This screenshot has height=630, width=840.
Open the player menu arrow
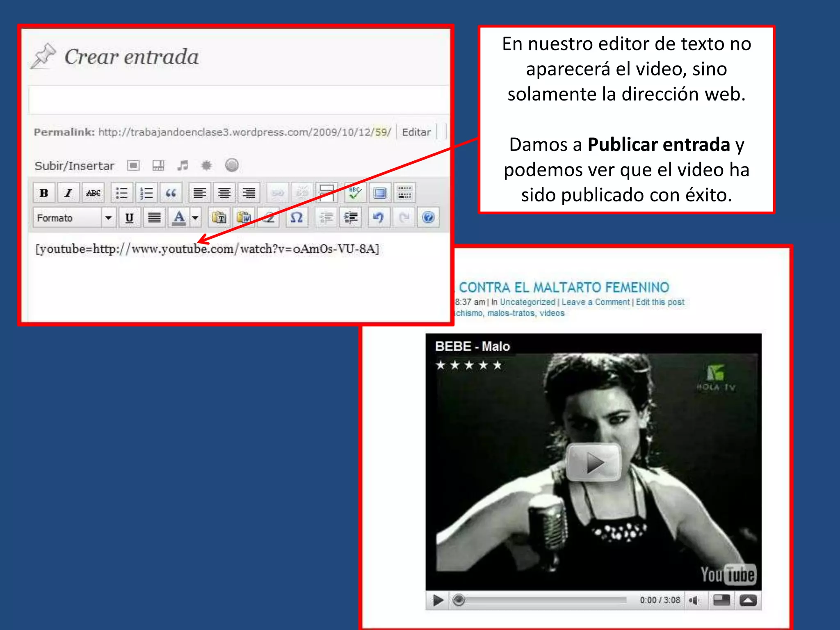point(748,600)
